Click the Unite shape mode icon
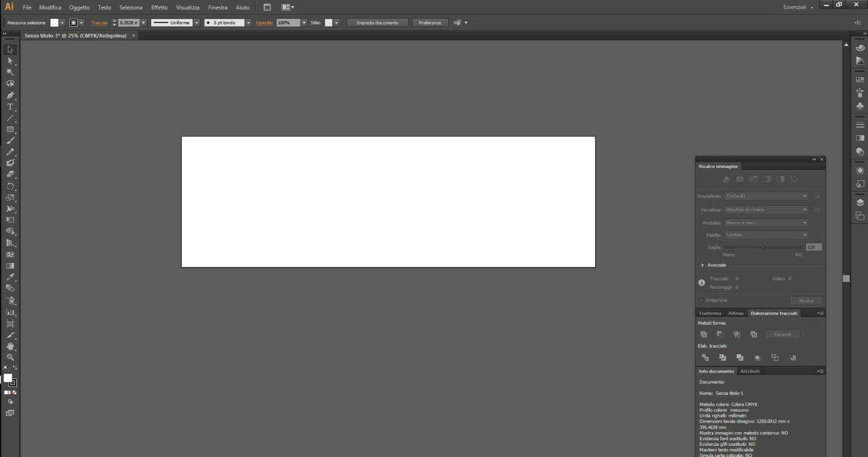Viewport: 868px width, 457px height. pyautogui.click(x=704, y=334)
